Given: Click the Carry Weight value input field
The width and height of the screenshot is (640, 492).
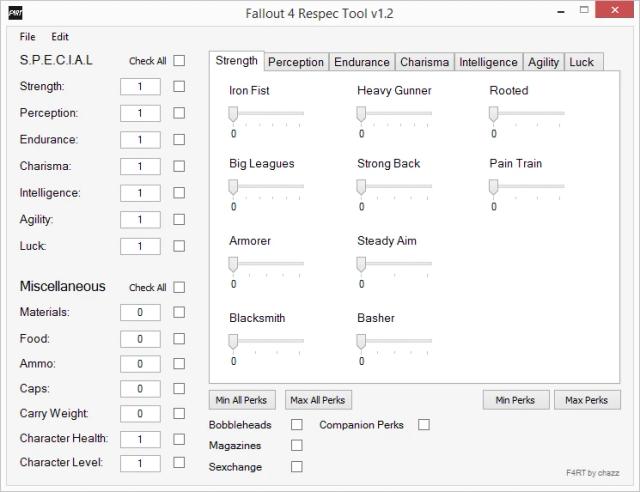Looking at the screenshot, I should [140, 414].
